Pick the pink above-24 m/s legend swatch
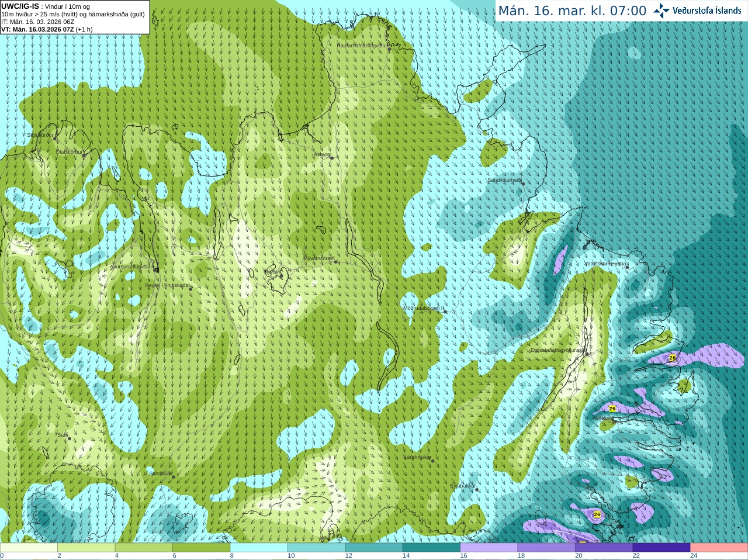Viewport: 748px width, 560px height. pos(719,548)
